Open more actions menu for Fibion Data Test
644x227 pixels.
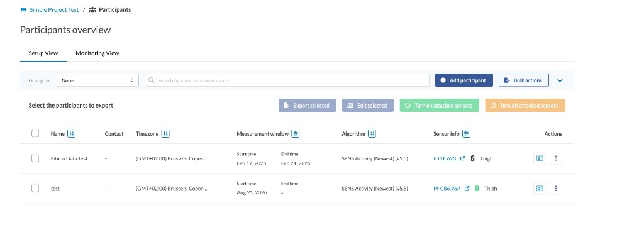(x=556, y=158)
